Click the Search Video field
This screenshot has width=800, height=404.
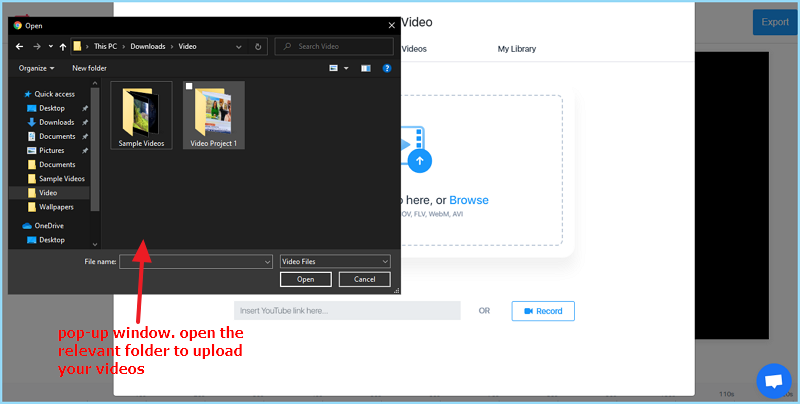334,46
